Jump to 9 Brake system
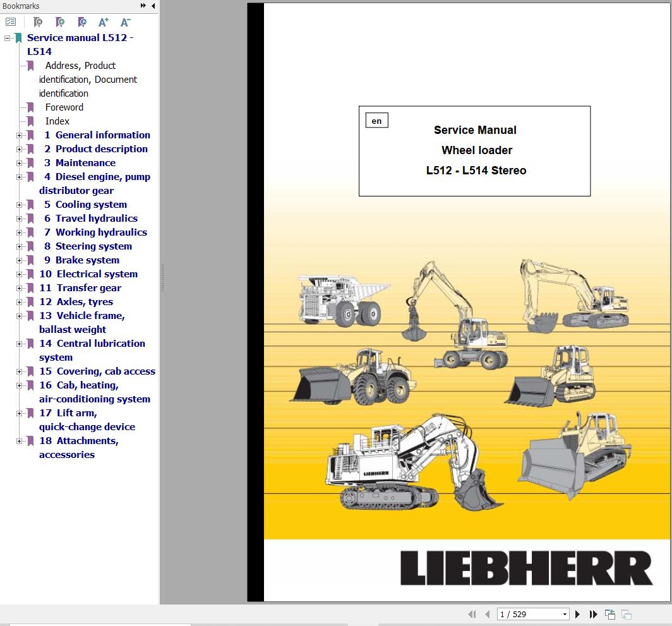672x626 pixels. (82, 260)
